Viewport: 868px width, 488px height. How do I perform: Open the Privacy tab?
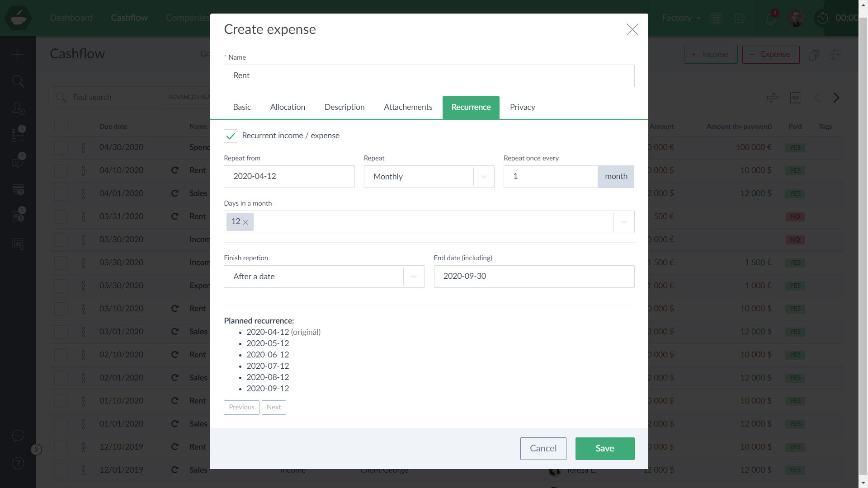point(522,107)
